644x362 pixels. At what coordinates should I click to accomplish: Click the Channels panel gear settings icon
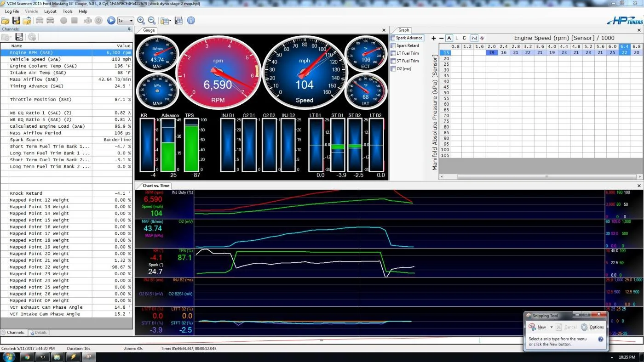tap(32, 37)
